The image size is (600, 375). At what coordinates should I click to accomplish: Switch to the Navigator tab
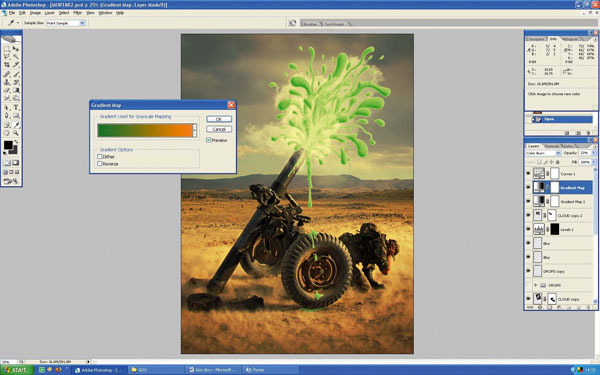coord(536,39)
